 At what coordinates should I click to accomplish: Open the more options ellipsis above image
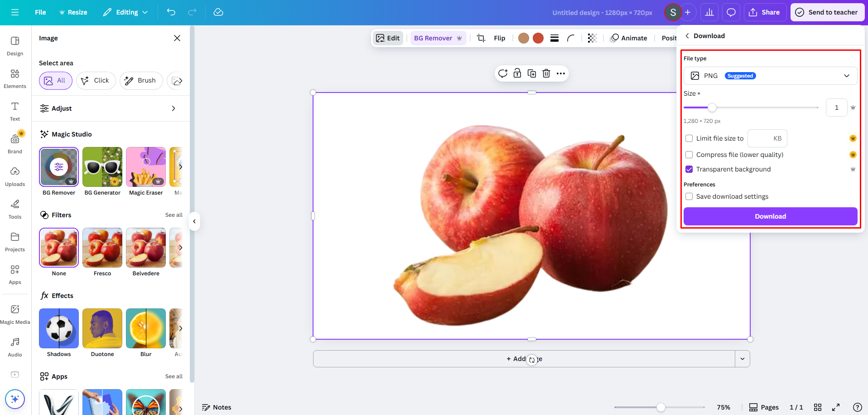click(x=561, y=73)
